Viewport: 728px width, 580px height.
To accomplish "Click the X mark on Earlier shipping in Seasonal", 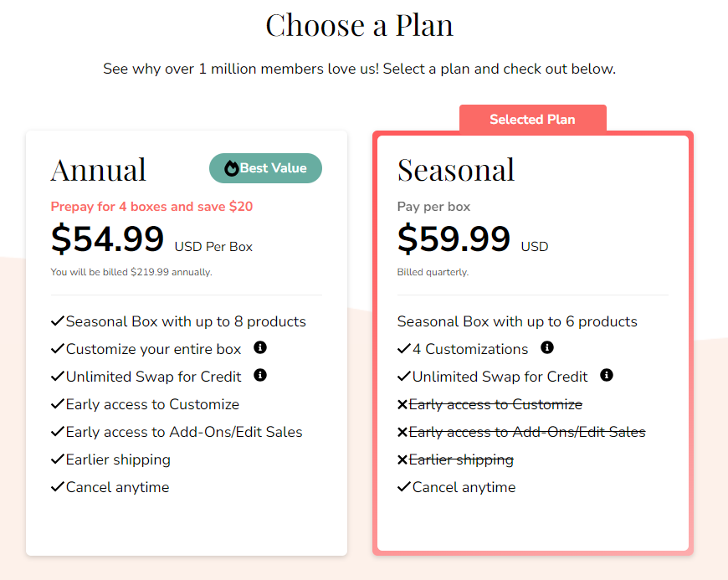I will point(402,459).
